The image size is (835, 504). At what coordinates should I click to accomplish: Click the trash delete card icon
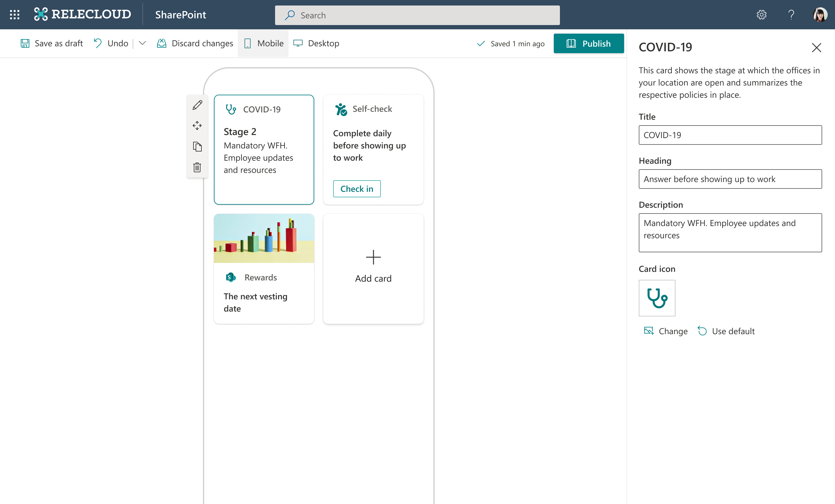point(197,167)
